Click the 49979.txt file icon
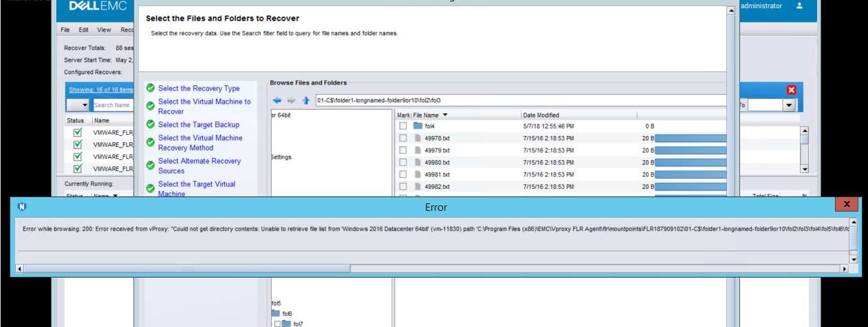This screenshot has width=868, height=327. click(417, 150)
